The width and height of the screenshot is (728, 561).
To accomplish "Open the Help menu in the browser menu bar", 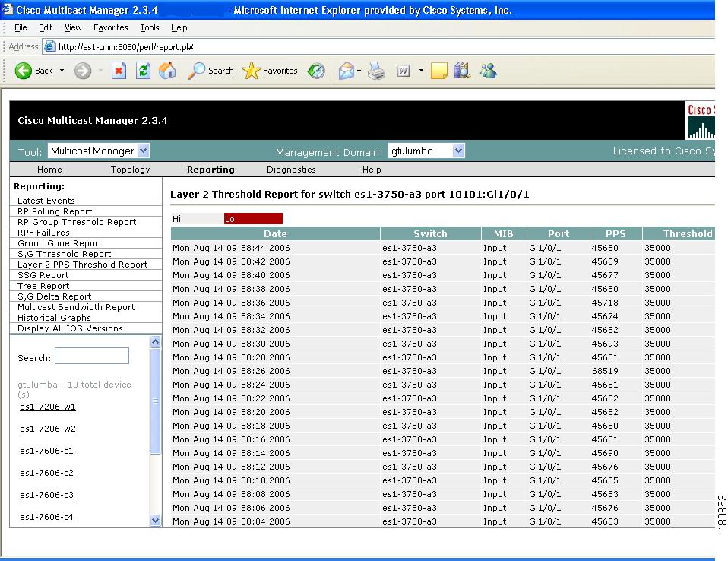I will pyautogui.click(x=179, y=27).
